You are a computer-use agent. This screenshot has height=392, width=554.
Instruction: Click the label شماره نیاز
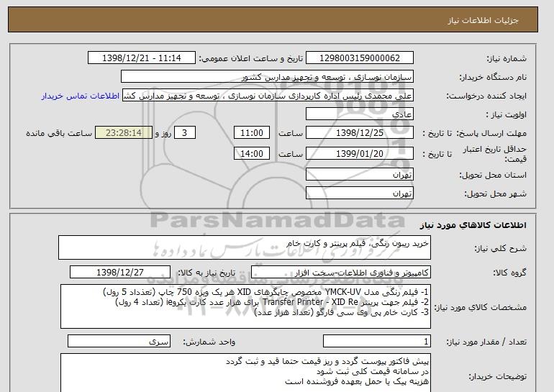coord(507,58)
